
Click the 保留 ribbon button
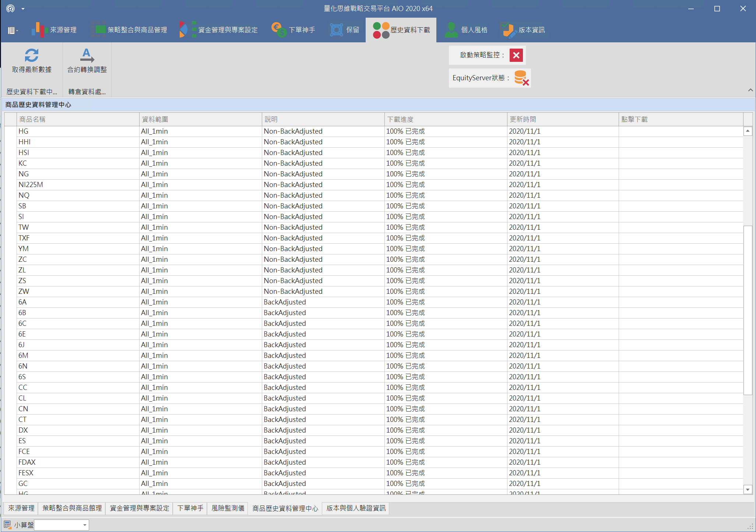tap(344, 30)
